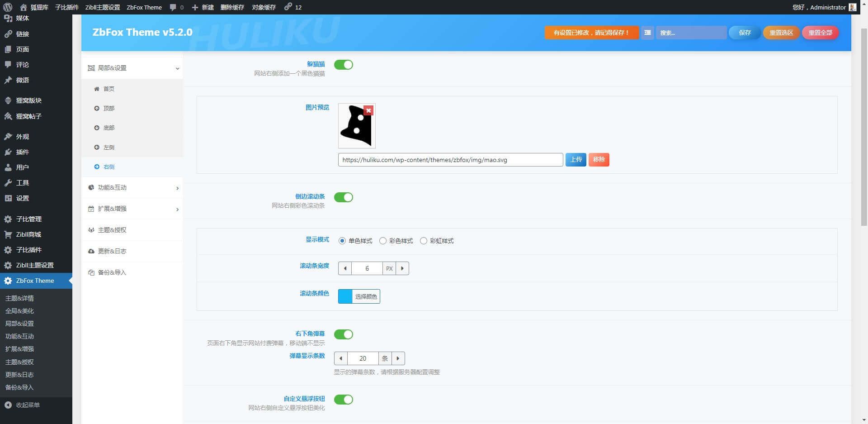Click the blue 保存 button
Screen dimensions: 868x424
click(744, 33)
